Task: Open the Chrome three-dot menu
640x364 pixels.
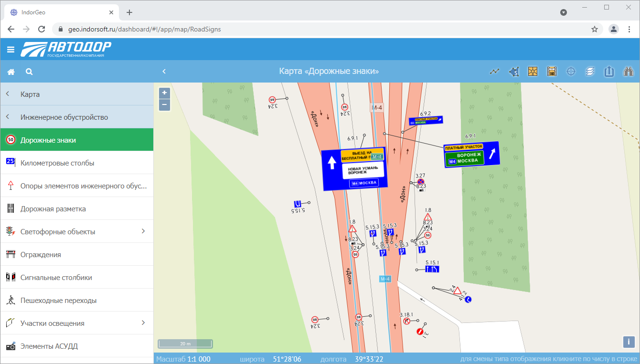Action: [629, 29]
